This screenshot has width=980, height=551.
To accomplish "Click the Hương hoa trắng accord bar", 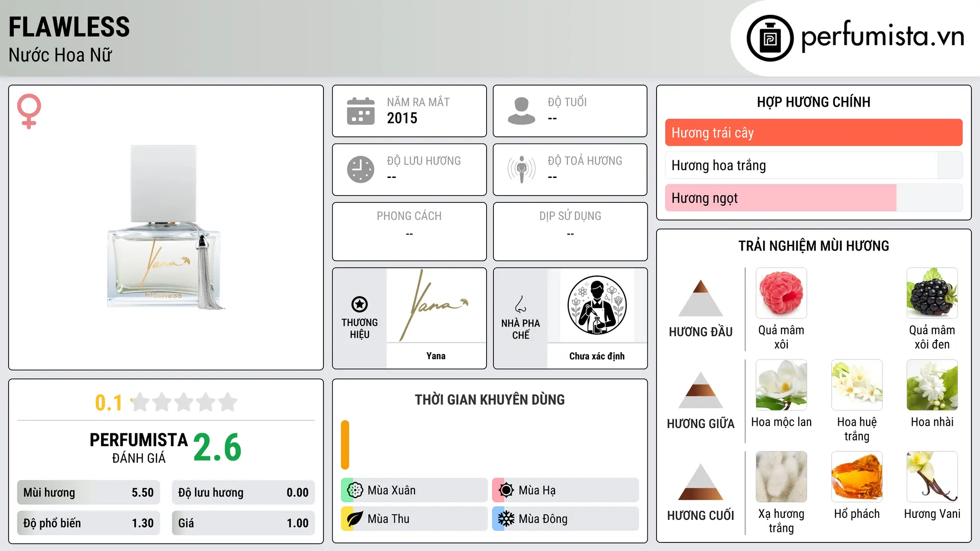I will pos(814,165).
